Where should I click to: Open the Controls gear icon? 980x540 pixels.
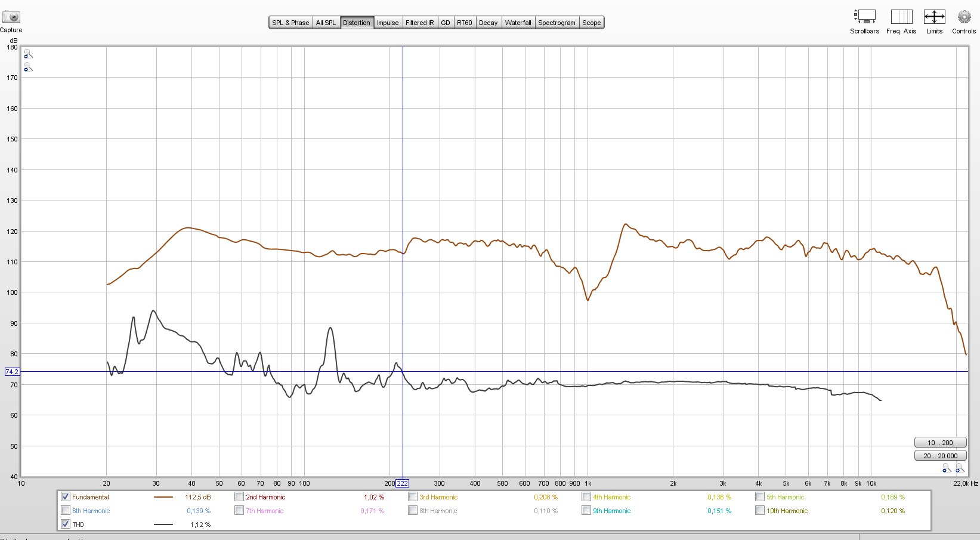tap(964, 17)
